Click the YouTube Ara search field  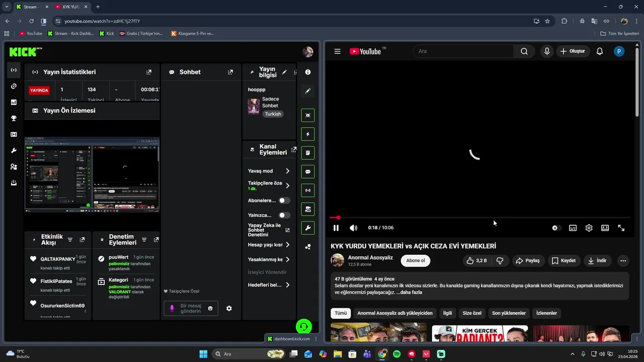[x=463, y=51]
